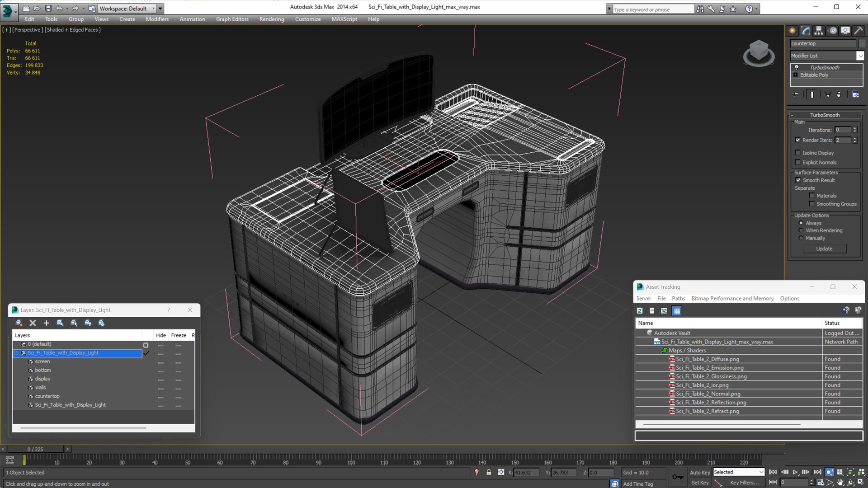Click the Motion panel tab icon

832,31
